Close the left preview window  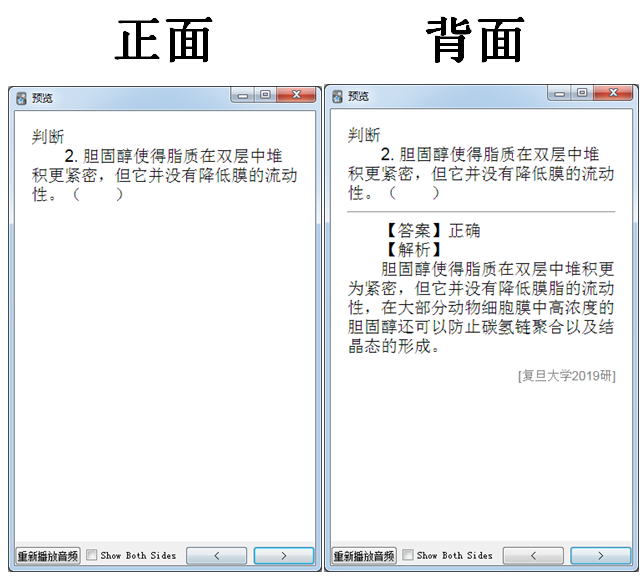click(x=296, y=95)
